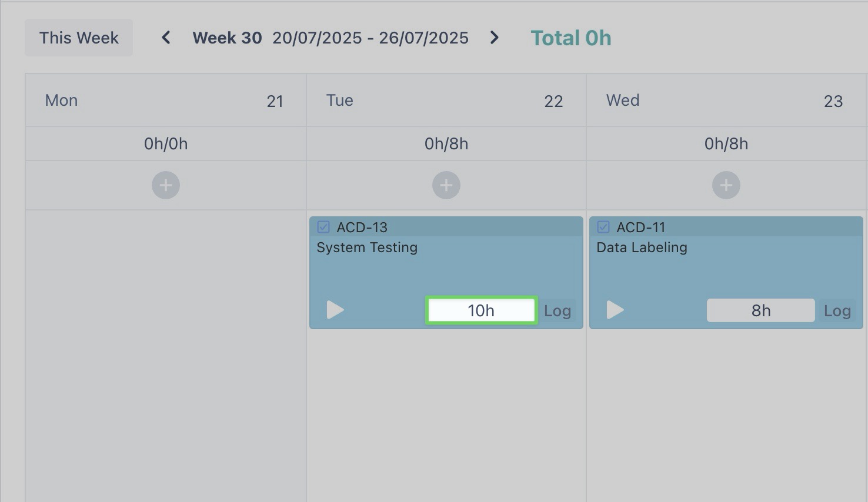
Task: Add a new entry for Wednesday
Action: coord(726,186)
